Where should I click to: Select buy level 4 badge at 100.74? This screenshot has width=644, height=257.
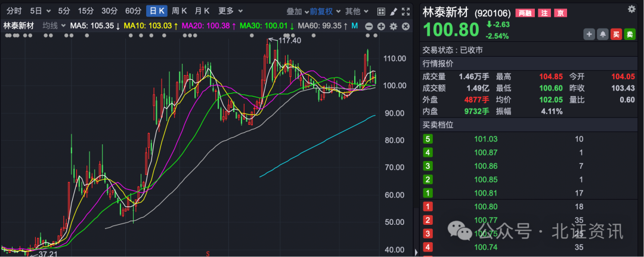point(428,247)
